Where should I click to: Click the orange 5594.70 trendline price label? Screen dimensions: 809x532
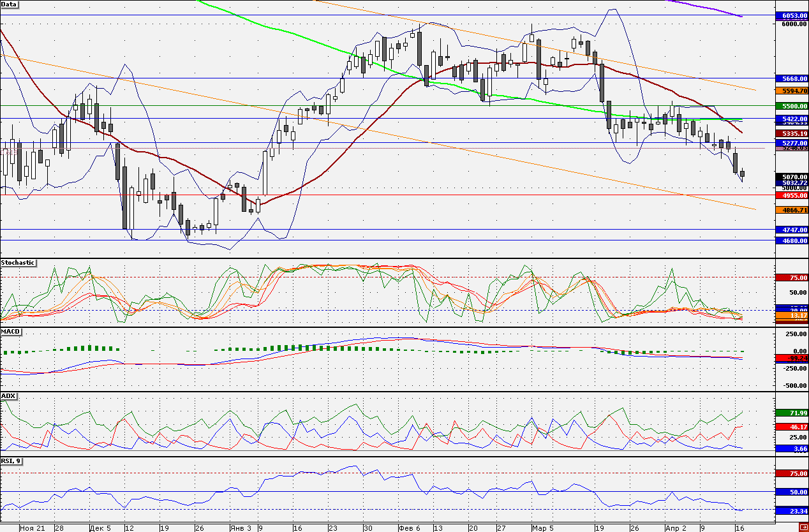[x=791, y=91]
